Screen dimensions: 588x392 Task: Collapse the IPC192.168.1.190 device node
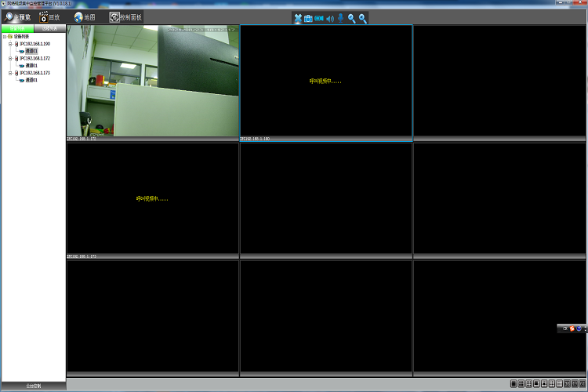point(10,44)
